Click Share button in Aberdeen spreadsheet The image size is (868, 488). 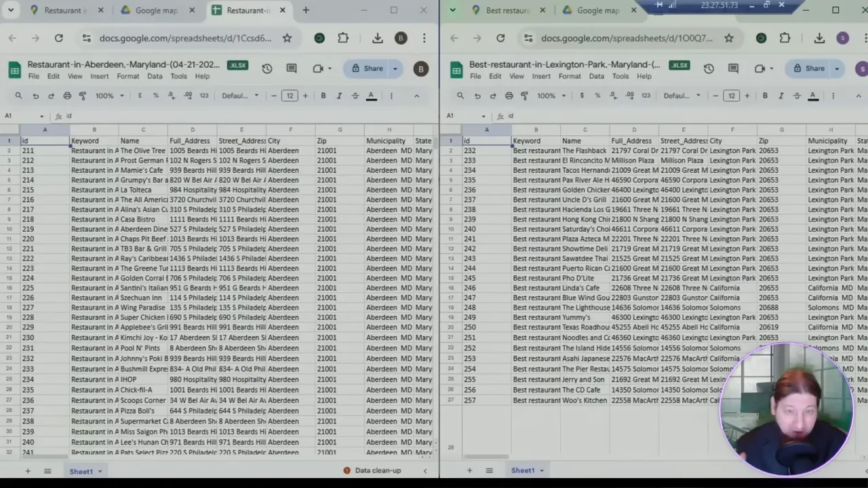(367, 68)
